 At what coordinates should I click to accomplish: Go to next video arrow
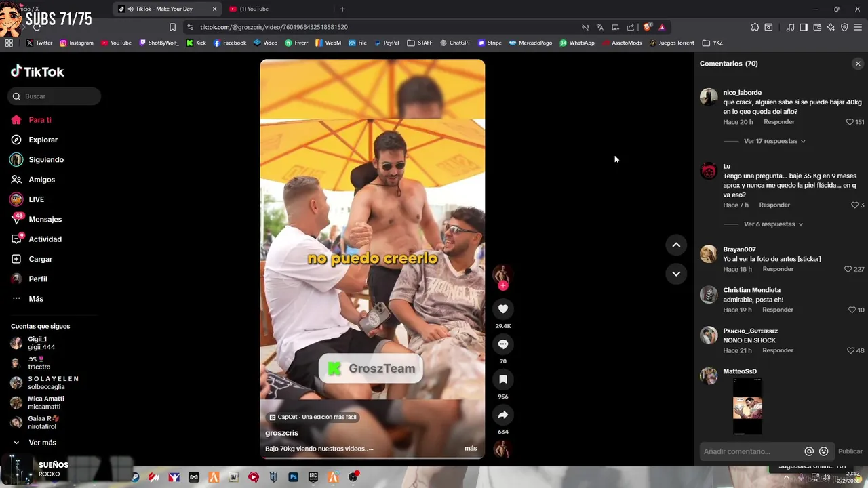click(x=676, y=274)
